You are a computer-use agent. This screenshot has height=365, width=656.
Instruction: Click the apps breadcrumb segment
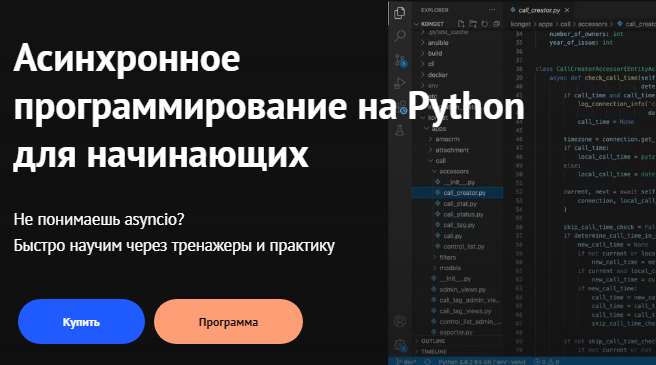[x=545, y=24]
